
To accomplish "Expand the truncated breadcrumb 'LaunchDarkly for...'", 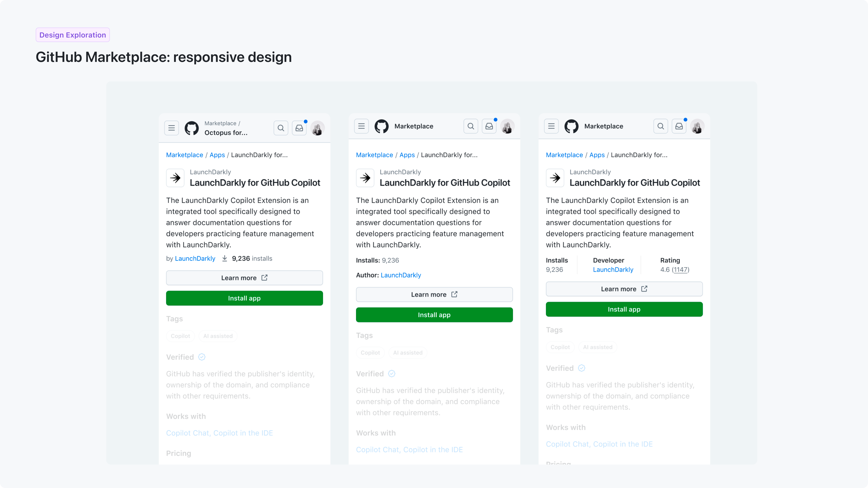I will pyautogui.click(x=259, y=155).
